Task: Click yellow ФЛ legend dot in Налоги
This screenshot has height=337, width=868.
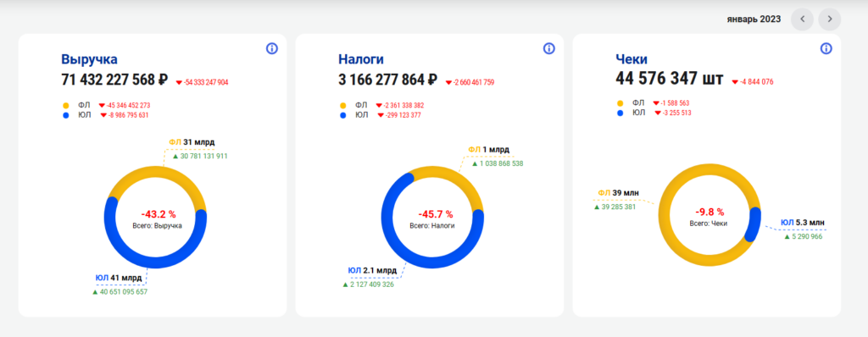Action: [x=342, y=105]
